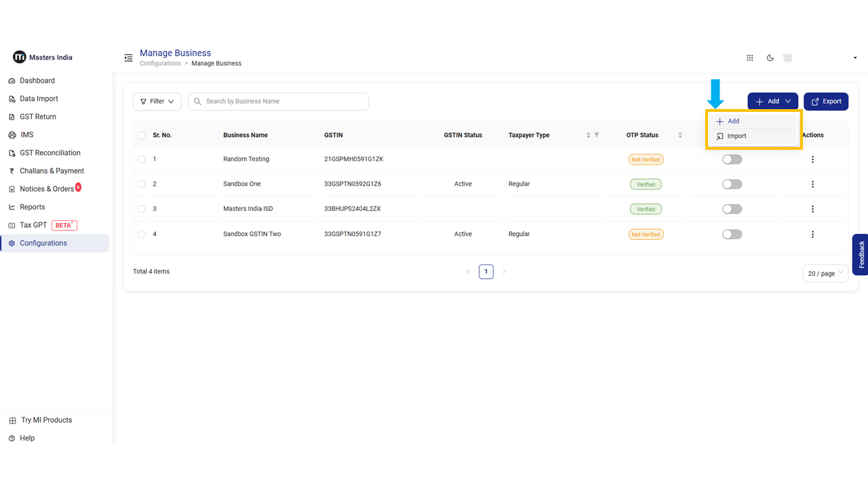Click the Export button

(x=825, y=102)
